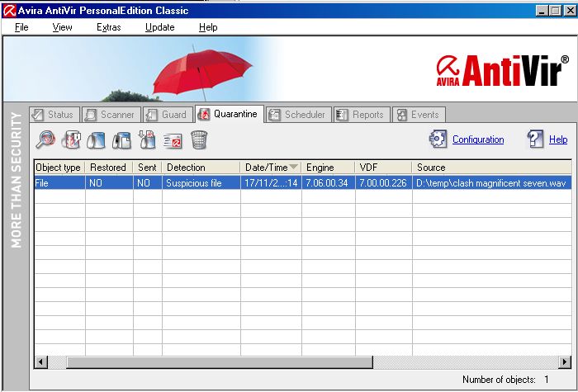Click horizontal scrollbar left arrow

pos(41,362)
